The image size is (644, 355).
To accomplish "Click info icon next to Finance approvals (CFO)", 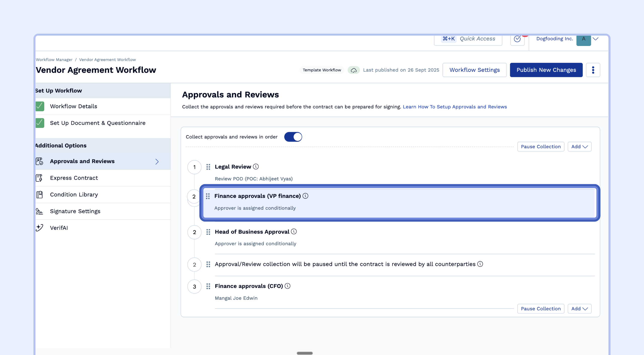I will pos(288,286).
